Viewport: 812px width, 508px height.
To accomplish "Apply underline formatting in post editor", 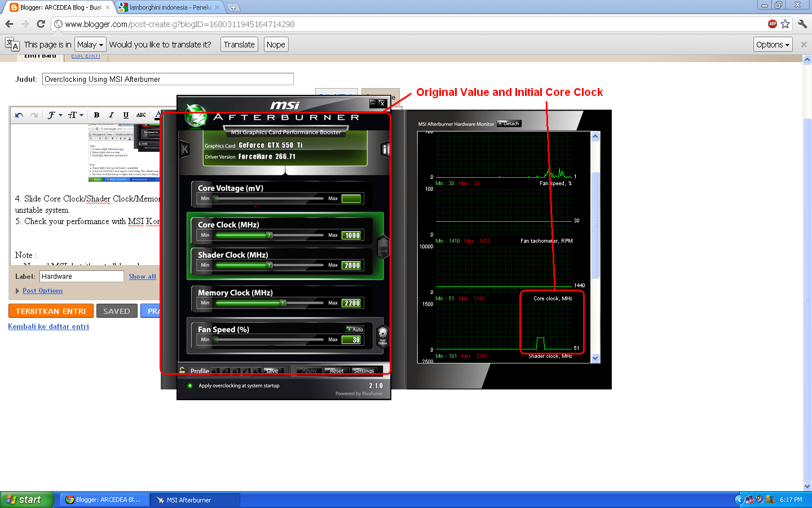I will tap(126, 115).
